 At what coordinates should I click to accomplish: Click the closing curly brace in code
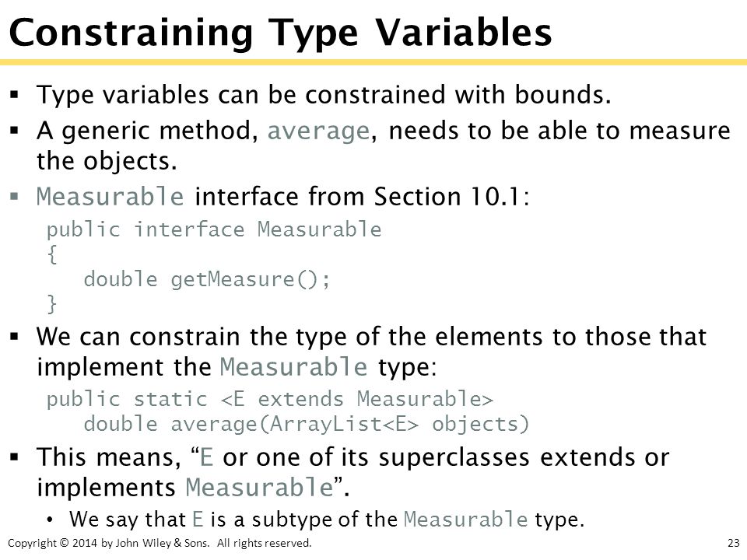pyautogui.click(x=52, y=304)
